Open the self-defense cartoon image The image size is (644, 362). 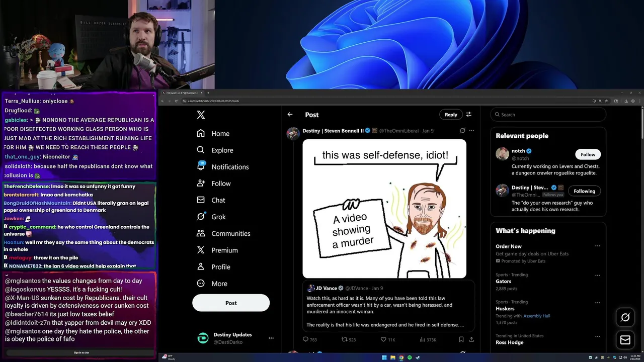point(384,209)
